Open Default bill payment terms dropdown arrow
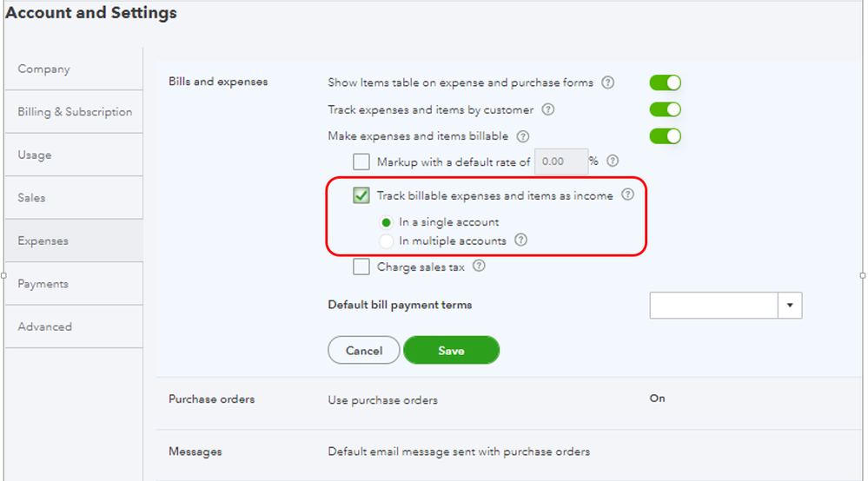Image resolution: width=868 pixels, height=481 pixels. tap(790, 306)
